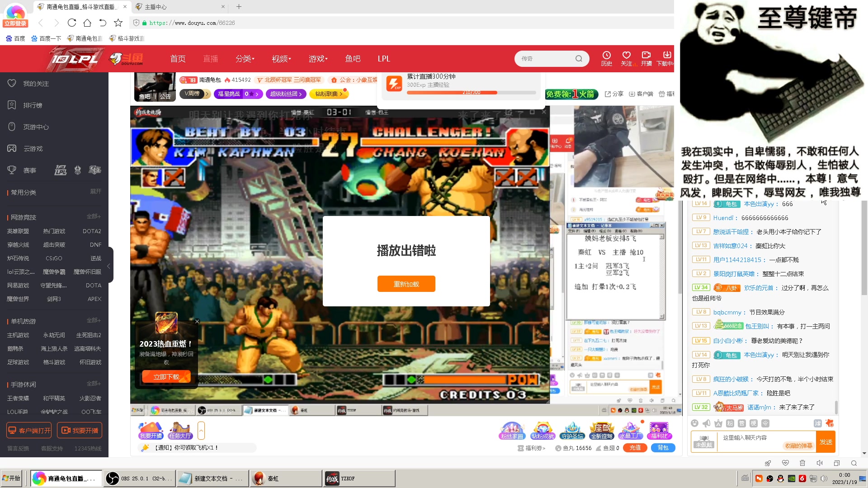Click the 立即下载 ad button on the player
This screenshot has height=488, width=868.
tap(166, 377)
